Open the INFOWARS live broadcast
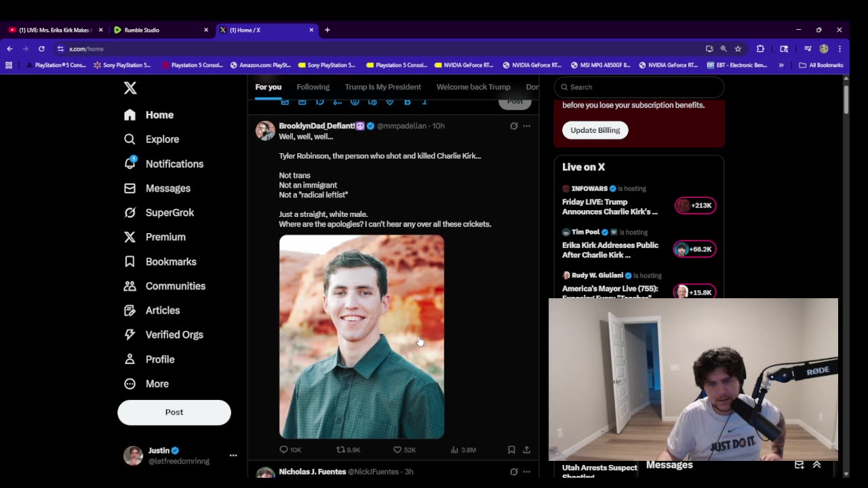The height and width of the screenshot is (488, 868). coord(610,207)
